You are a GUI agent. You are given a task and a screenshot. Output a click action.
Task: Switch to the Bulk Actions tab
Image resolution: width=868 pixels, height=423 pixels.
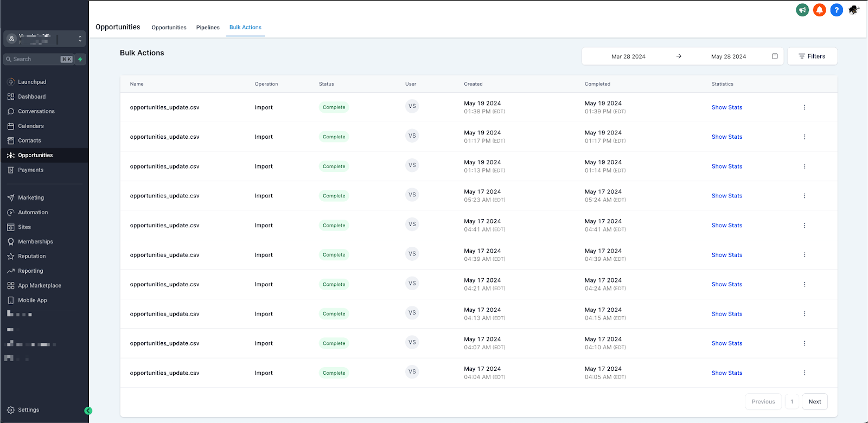click(245, 27)
